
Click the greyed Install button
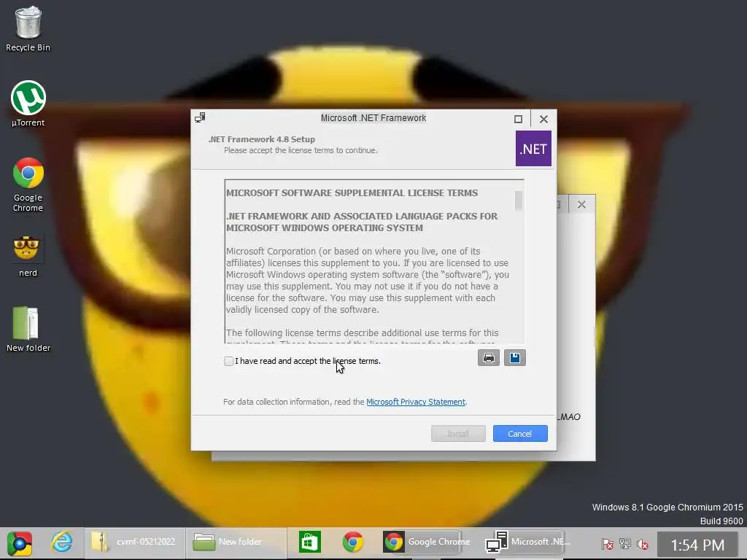[x=458, y=434]
